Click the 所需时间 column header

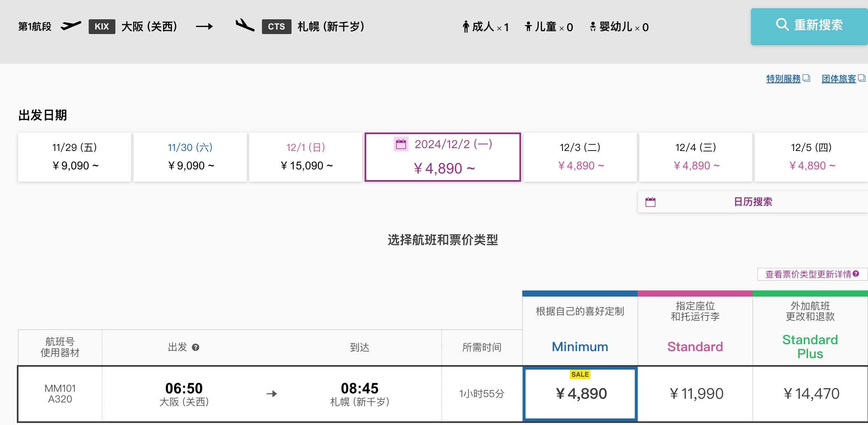coord(482,347)
